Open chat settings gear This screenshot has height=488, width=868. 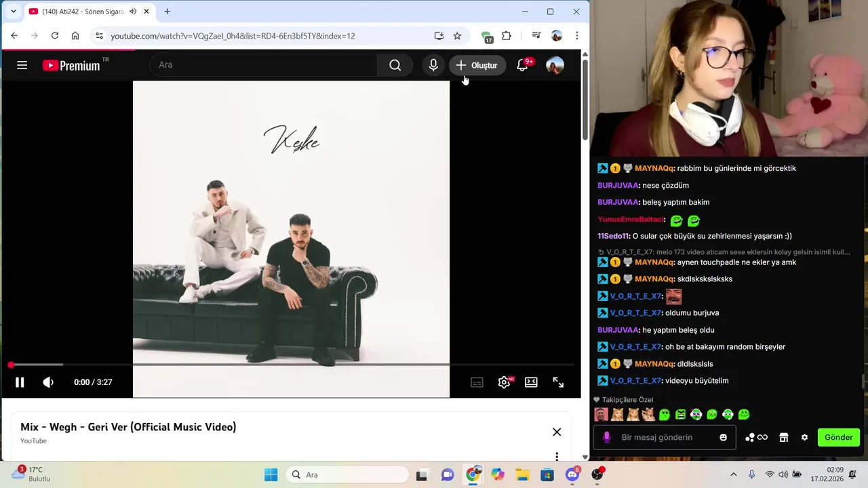[x=804, y=438]
